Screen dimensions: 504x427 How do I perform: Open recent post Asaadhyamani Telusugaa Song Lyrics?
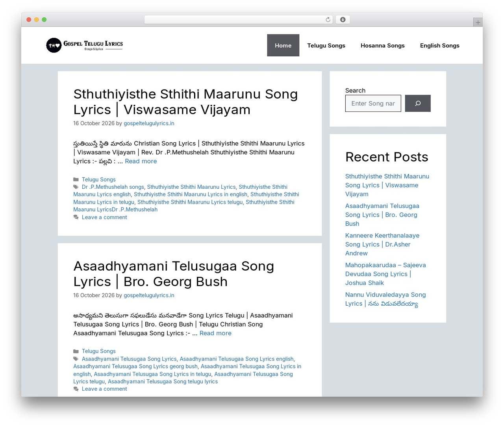coord(382,215)
